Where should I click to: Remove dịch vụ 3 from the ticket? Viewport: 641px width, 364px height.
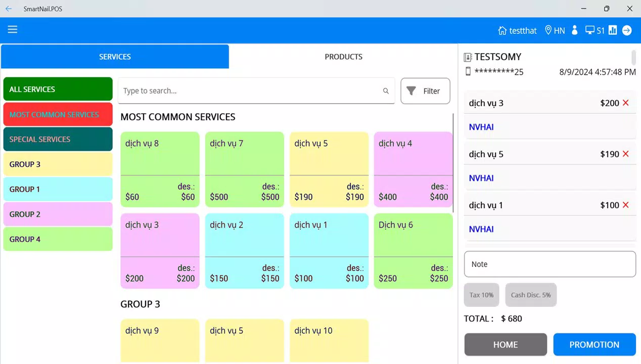[626, 103]
